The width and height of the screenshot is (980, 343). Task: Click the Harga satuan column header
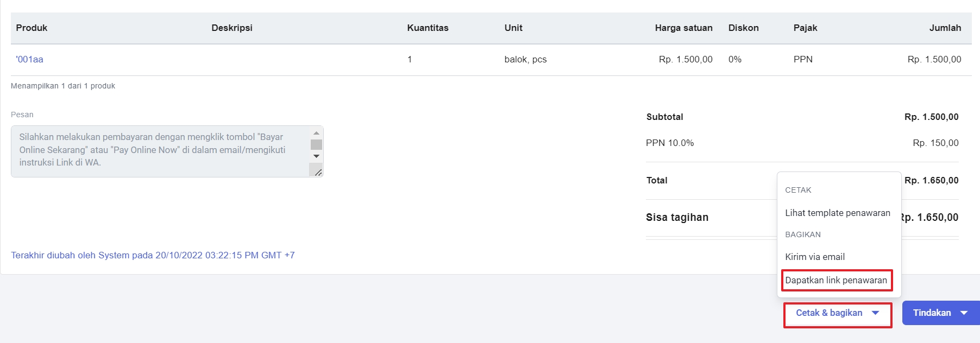click(x=683, y=28)
